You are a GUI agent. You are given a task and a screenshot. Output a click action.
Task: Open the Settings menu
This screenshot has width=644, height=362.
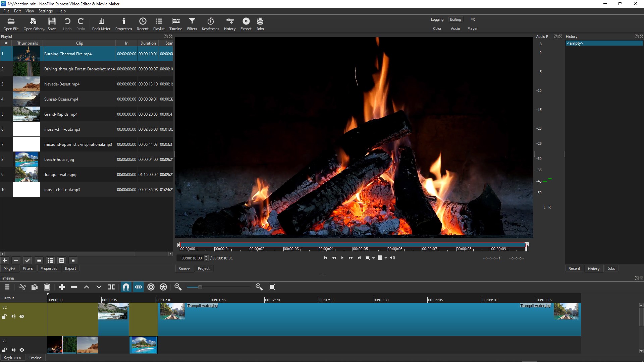(x=45, y=11)
